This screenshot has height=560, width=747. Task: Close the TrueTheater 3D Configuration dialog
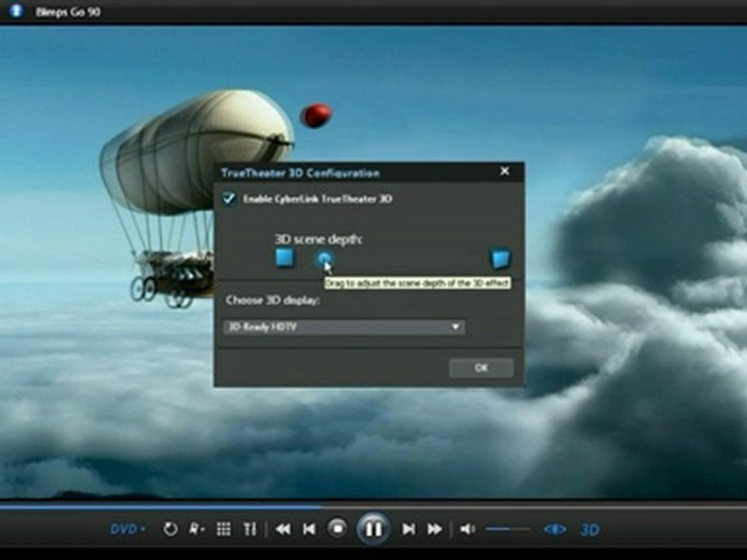pos(505,171)
